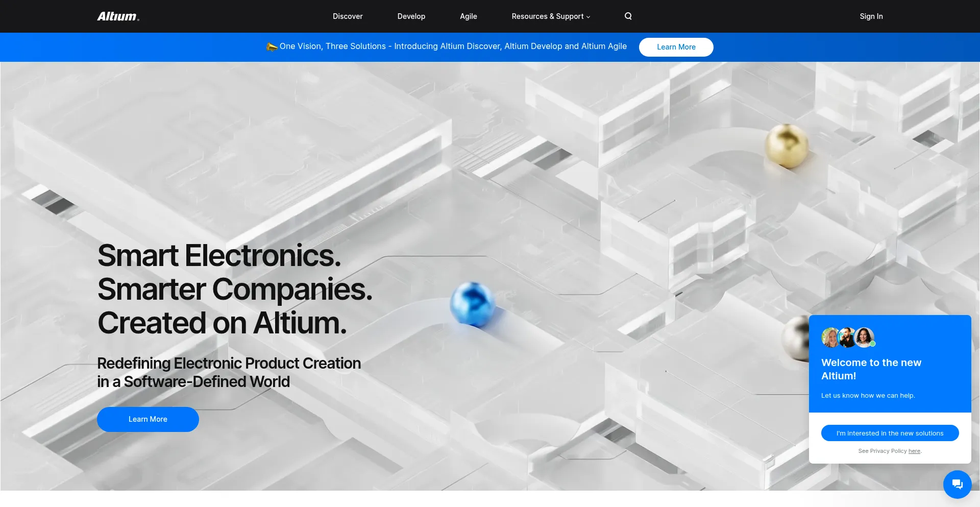Click the "One Vision, Three Solutions" banner text

coord(453,46)
